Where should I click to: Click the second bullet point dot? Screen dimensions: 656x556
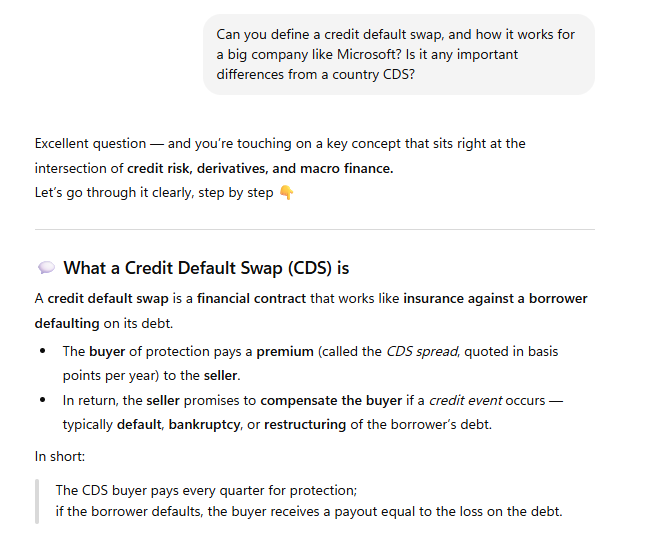[x=43, y=400]
